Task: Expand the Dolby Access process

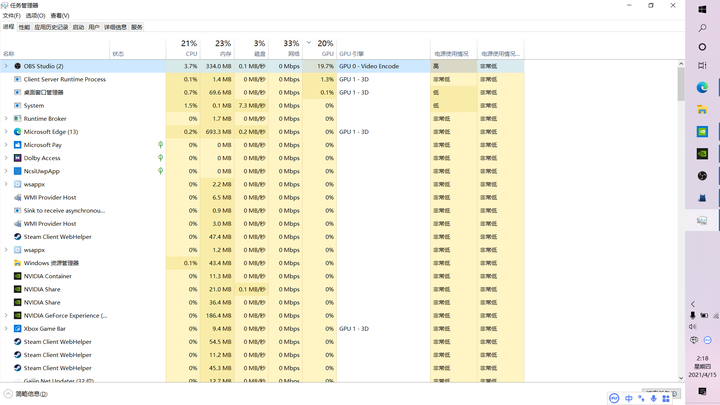Action: pos(6,158)
